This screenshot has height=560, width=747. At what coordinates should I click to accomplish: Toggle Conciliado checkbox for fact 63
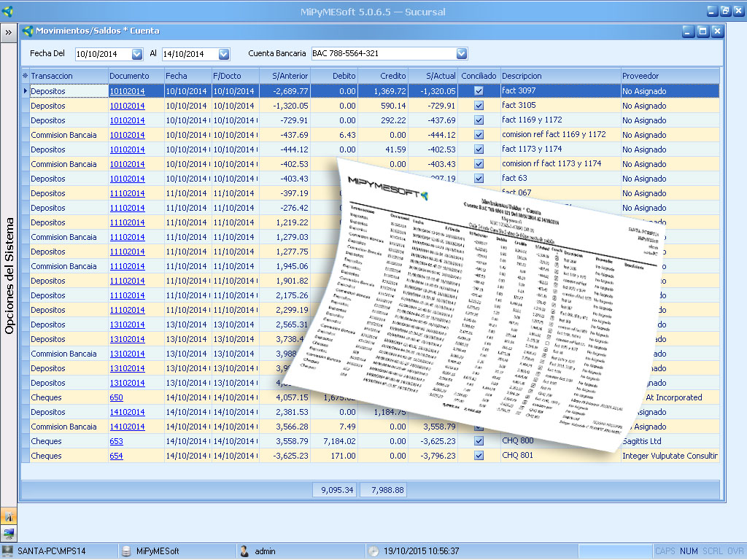point(479,179)
